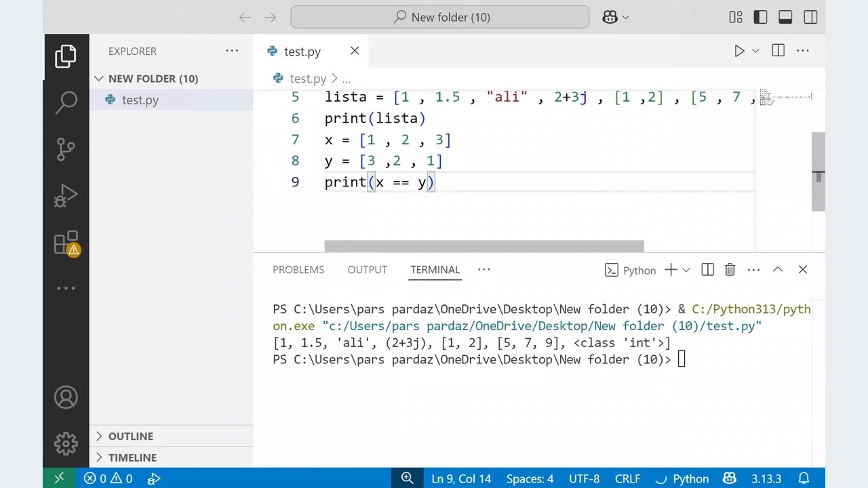Go back using title bar arrow
The width and height of the screenshot is (868, 488).
coord(245,18)
